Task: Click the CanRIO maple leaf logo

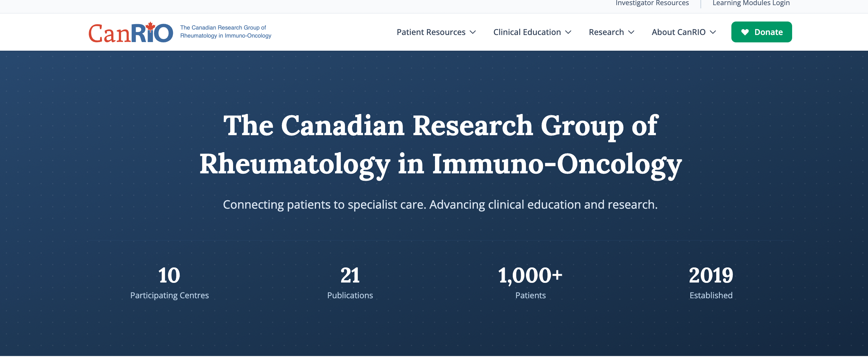Action: pos(131,33)
